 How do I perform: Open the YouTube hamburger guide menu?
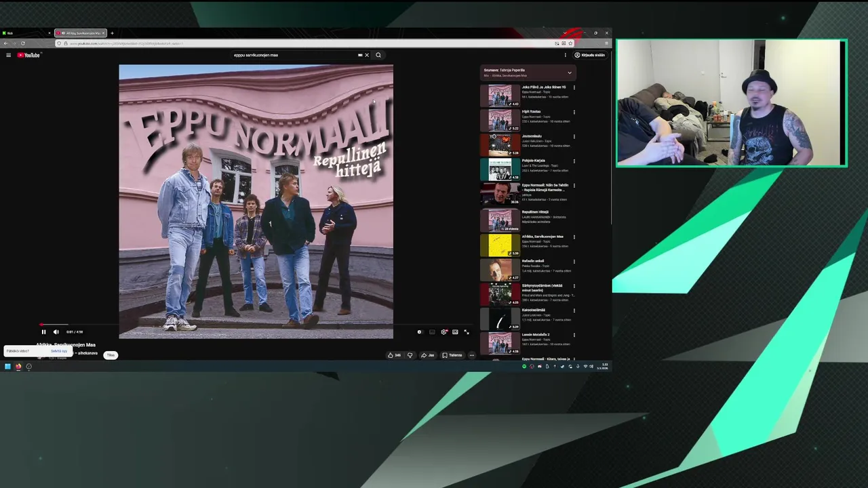[x=8, y=55]
